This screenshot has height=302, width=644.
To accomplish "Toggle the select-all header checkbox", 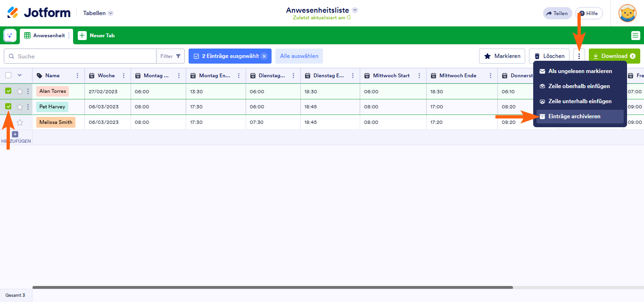I will click(x=8, y=75).
